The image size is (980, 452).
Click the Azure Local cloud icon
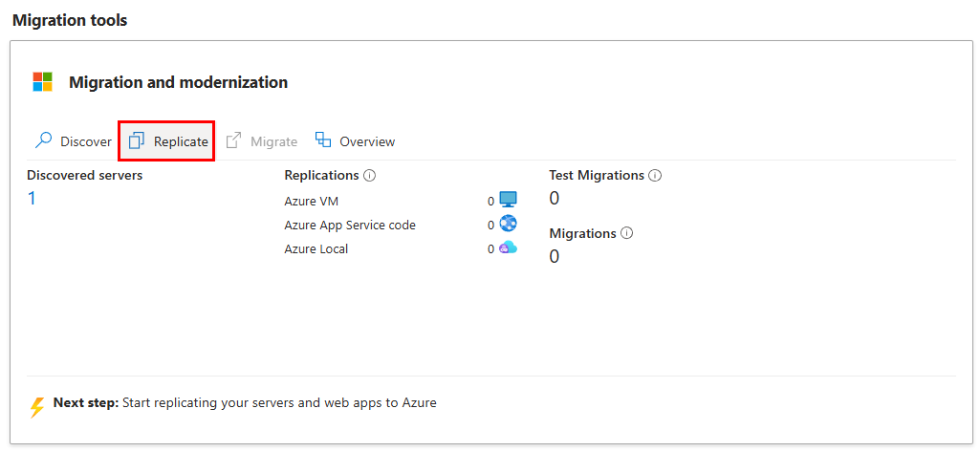pyautogui.click(x=508, y=248)
